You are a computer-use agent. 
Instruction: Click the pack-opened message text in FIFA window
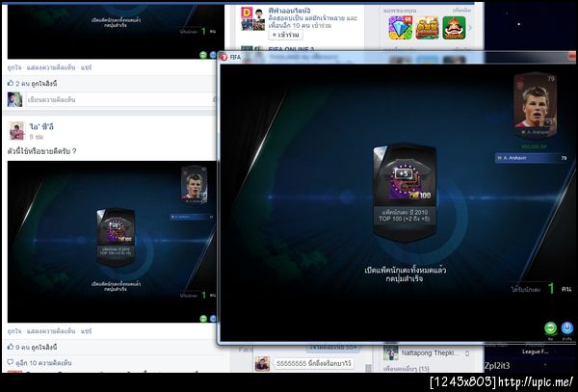[405, 274]
